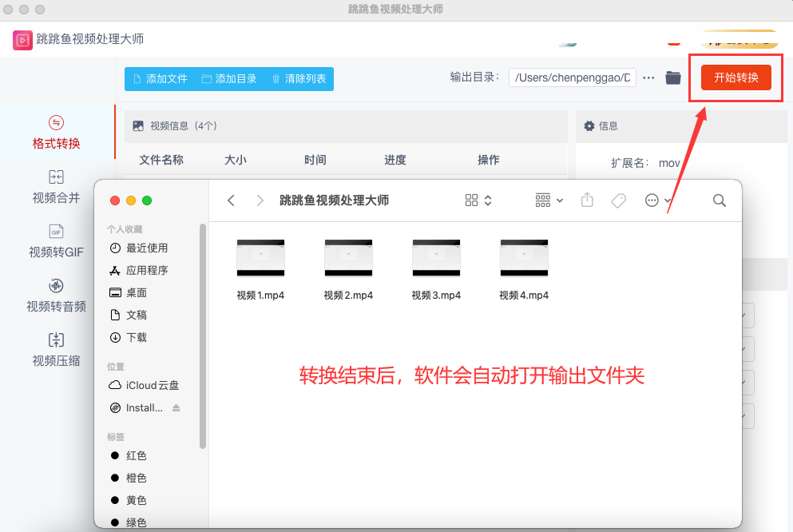Go back in the Finder window
The width and height of the screenshot is (793, 532).
tap(231, 200)
